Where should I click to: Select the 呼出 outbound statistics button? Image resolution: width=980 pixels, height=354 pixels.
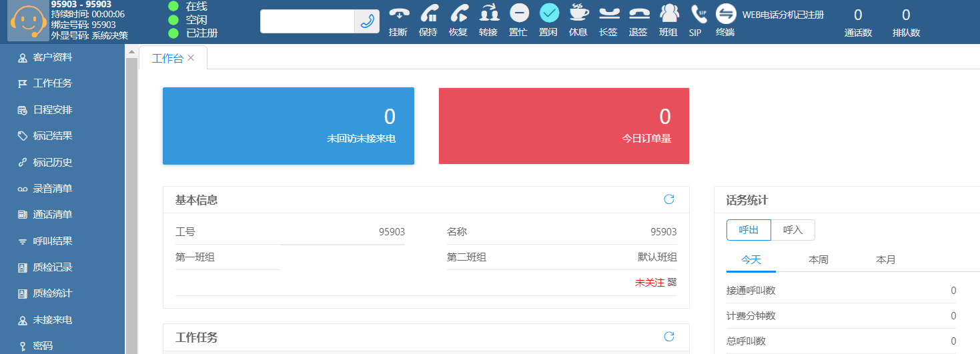749,230
